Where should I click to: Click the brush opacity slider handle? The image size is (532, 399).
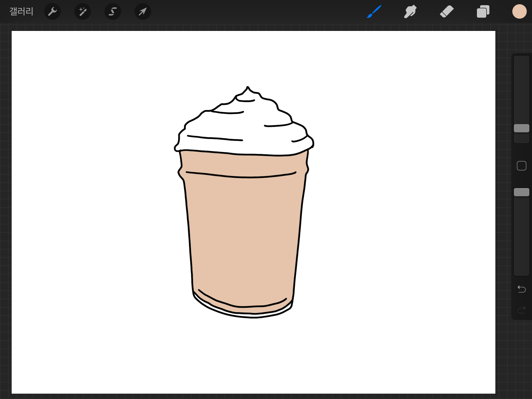click(521, 192)
